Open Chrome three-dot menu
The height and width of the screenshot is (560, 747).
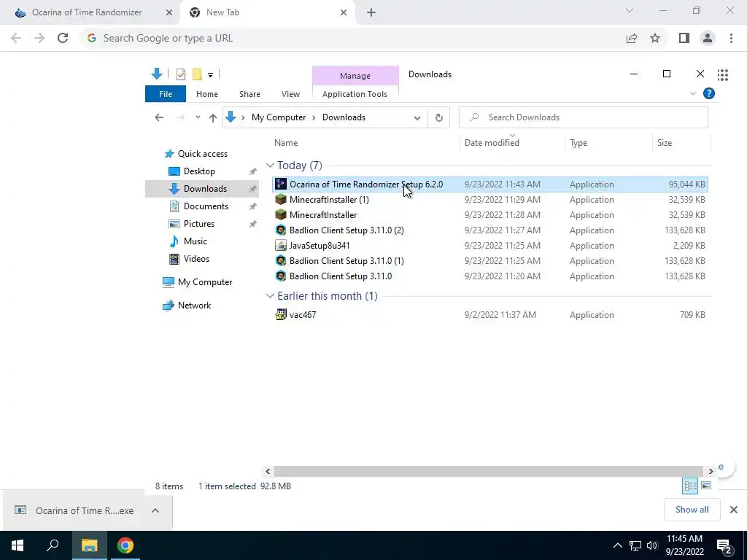point(731,38)
